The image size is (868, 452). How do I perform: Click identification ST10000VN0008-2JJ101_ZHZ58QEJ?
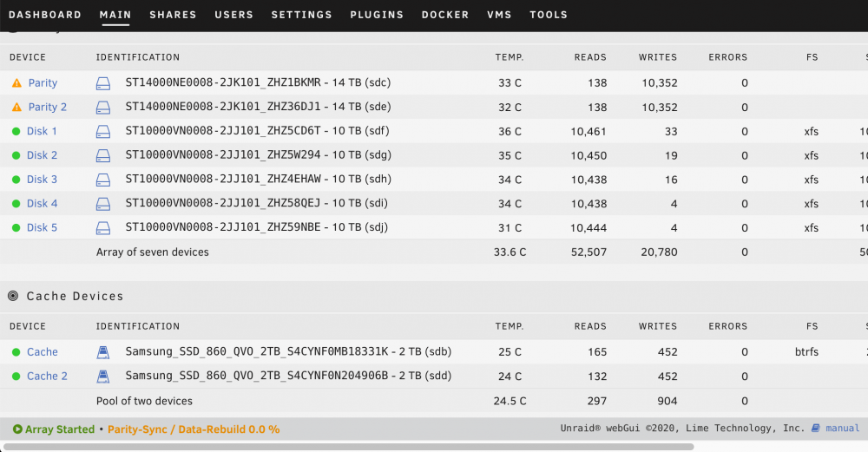pyautogui.click(x=223, y=203)
